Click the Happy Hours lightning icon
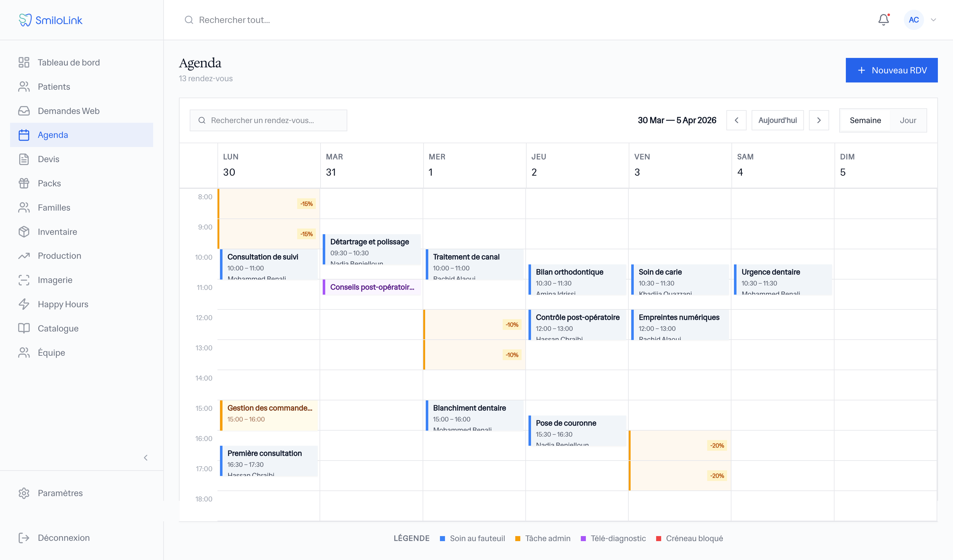Image resolution: width=953 pixels, height=560 pixels. coord(24,304)
